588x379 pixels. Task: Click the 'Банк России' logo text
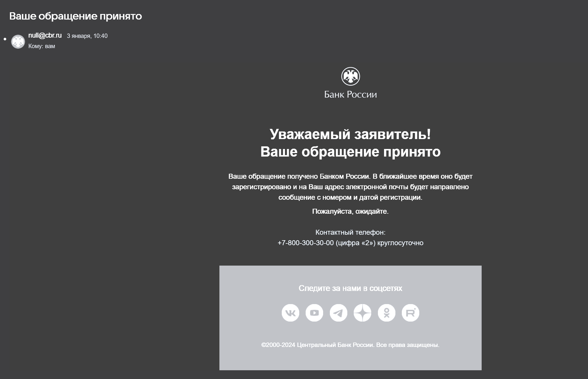click(351, 94)
